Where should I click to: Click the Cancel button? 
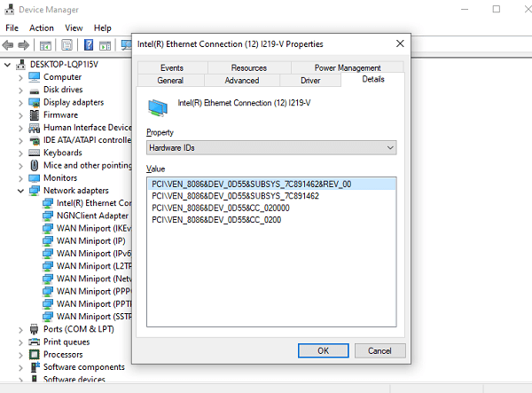pos(380,350)
